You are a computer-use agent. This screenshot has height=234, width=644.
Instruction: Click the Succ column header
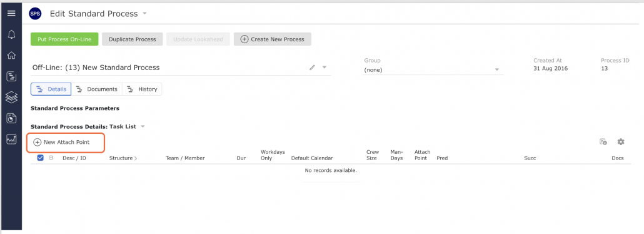click(x=530, y=158)
